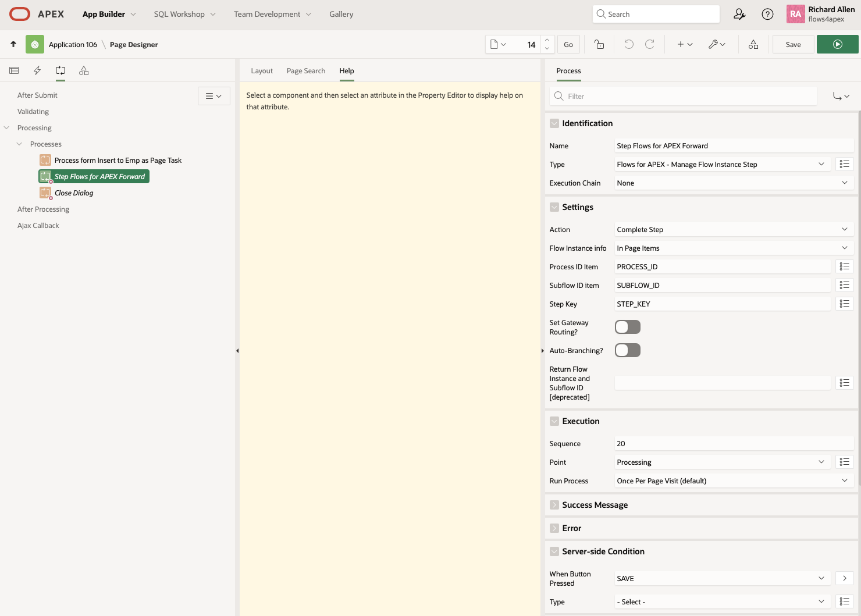The height and width of the screenshot is (616, 861).
Task: Open list of values for Step Key
Action: (x=845, y=304)
